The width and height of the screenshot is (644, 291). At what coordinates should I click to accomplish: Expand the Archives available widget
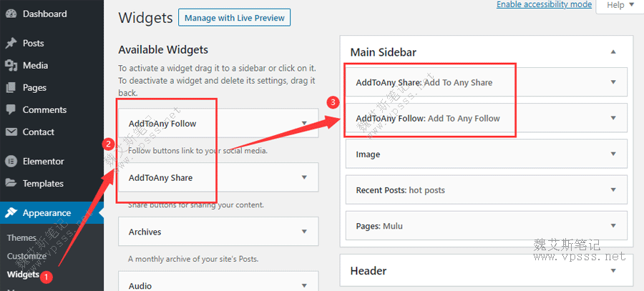(304, 232)
